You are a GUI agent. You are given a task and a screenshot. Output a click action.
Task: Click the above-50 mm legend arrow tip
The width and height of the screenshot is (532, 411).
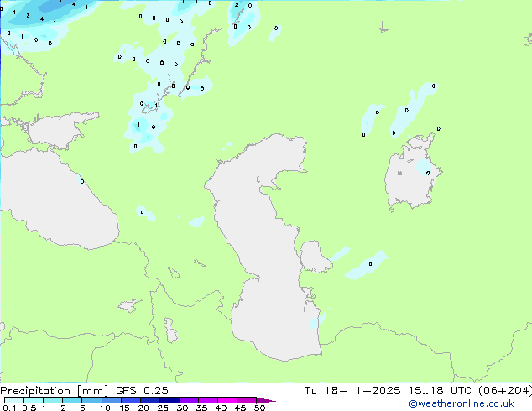266,400
